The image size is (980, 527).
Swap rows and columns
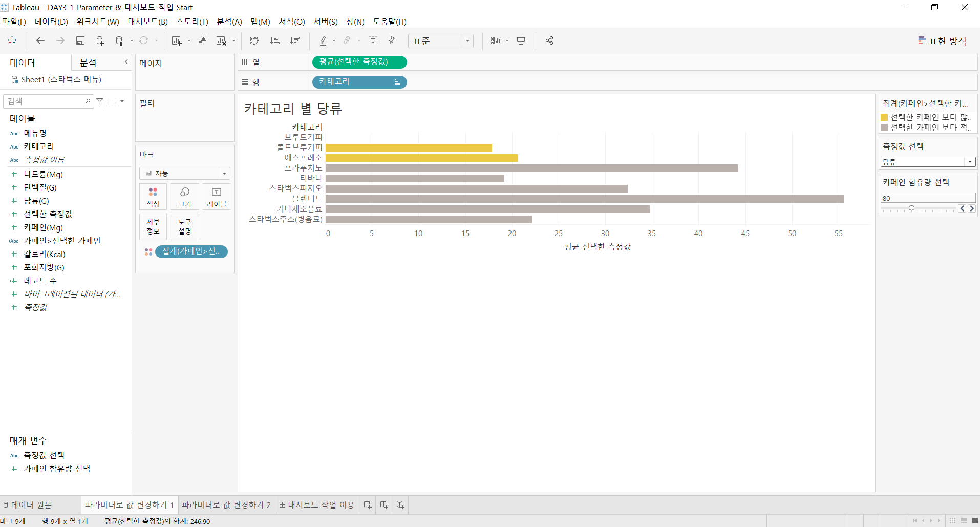254,40
